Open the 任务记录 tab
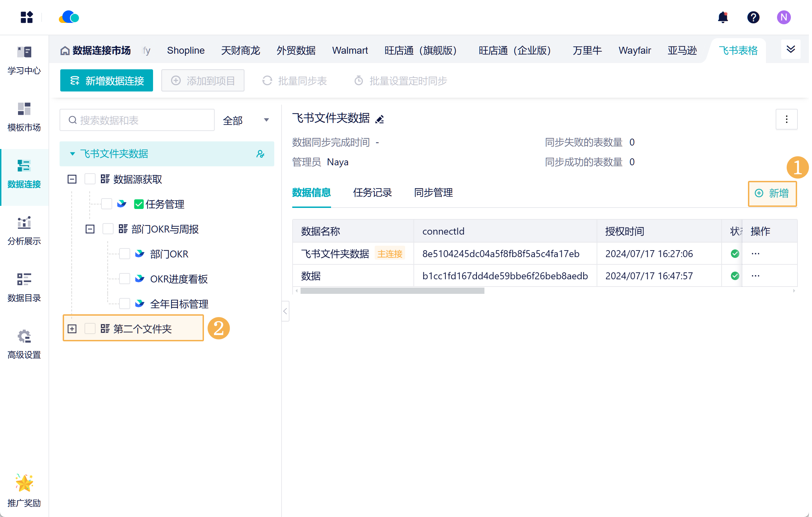This screenshot has width=812, height=517. 372,193
